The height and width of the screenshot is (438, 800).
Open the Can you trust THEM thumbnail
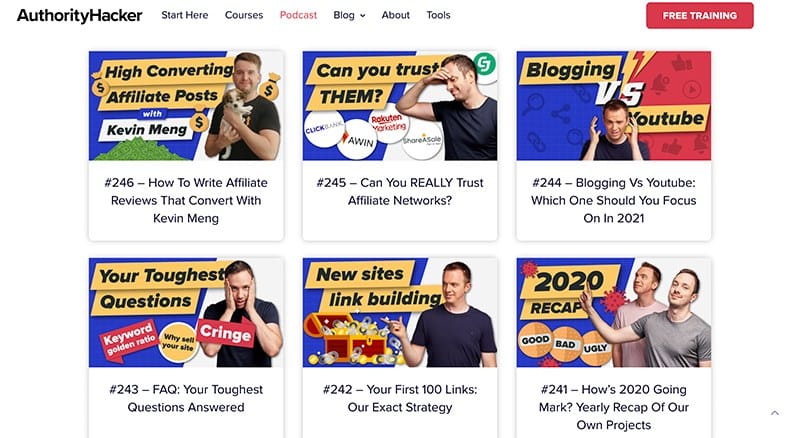coord(400,106)
